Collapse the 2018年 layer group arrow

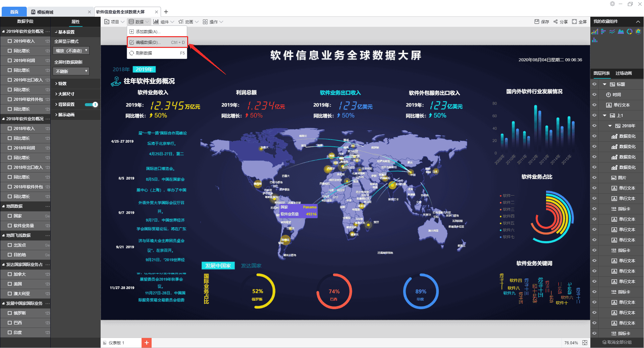(610, 126)
